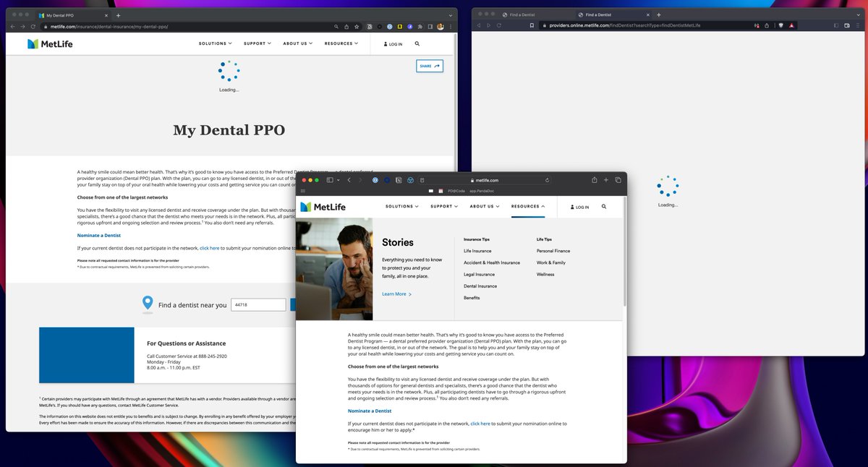
Task: Click the Safari share icon
Action: pos(595,180)
